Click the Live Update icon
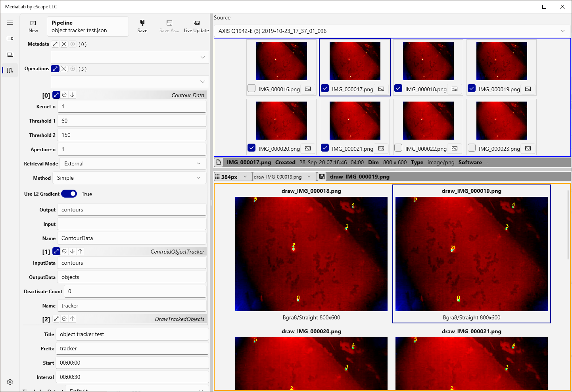Image resolution: width=572 pixels, height=392 pixels. [196, 25]
